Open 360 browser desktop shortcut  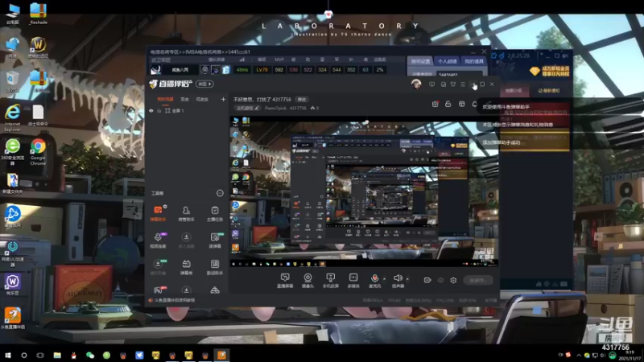click(13, 152)
